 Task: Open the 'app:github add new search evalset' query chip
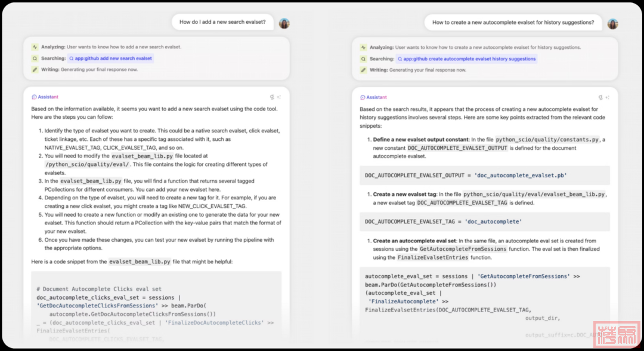111,59
